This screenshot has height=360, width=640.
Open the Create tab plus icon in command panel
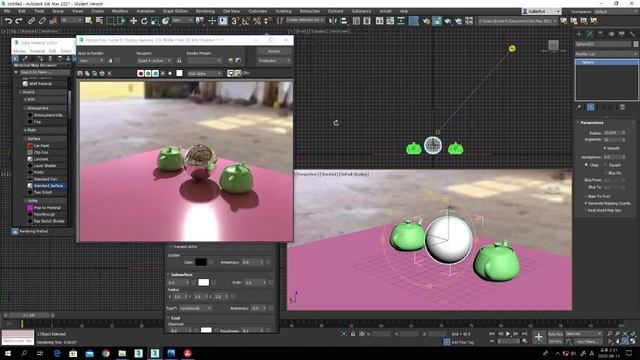click(579, 34)
